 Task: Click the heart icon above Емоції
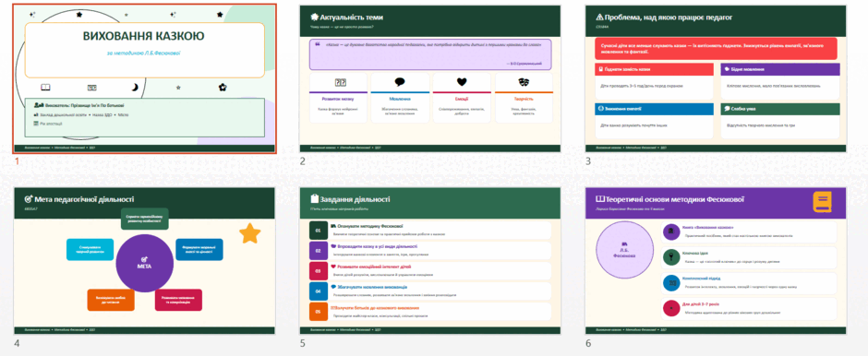pyautogui.click(x=463, y=82)
